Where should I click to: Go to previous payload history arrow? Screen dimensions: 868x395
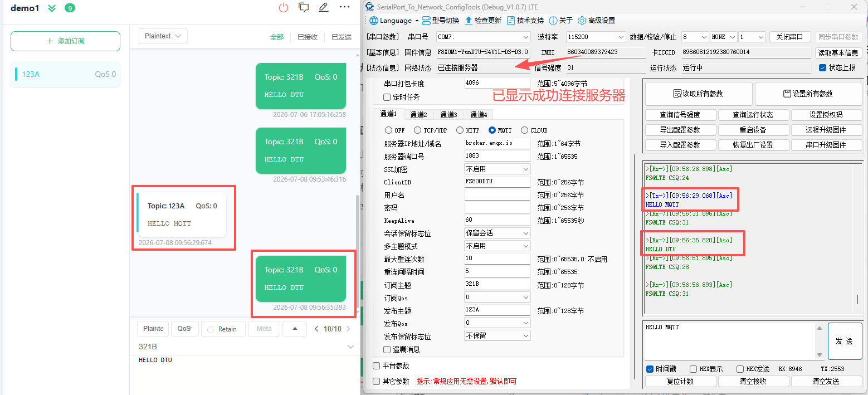317,329
